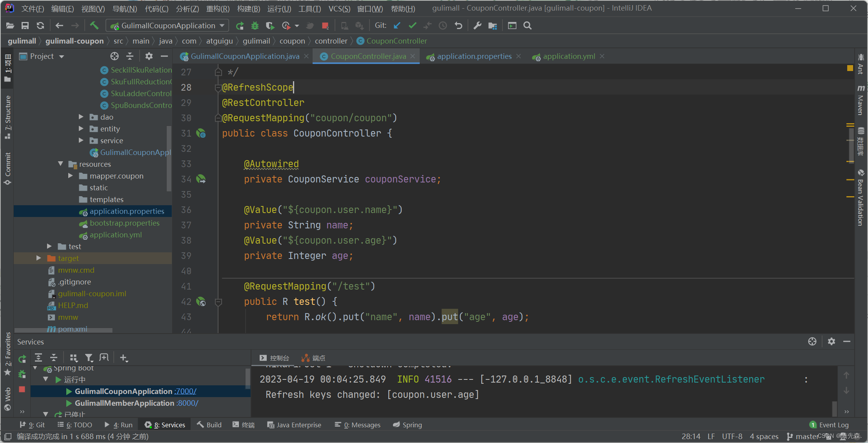
Task: Click line 28 @RefreshScope annotation in editor
Action: [258, 87]
